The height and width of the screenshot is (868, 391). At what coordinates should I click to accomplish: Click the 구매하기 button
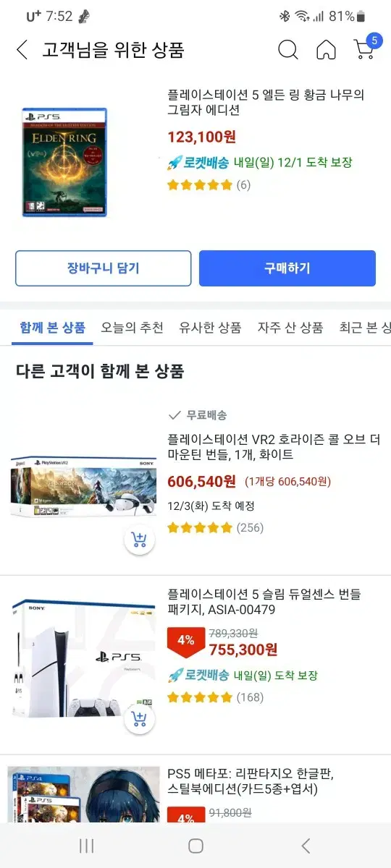(x=287, y=268)
